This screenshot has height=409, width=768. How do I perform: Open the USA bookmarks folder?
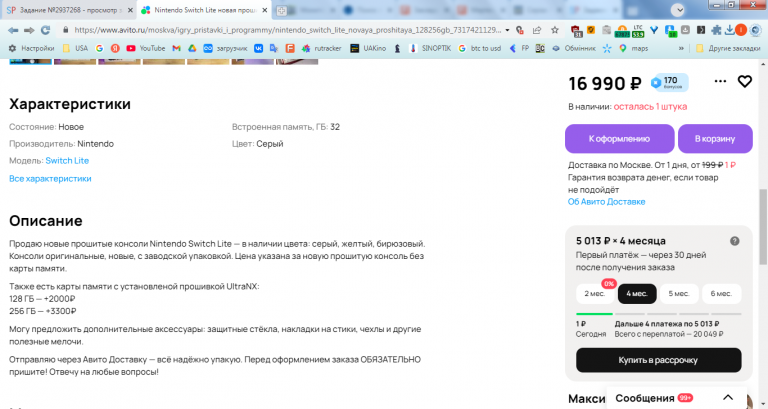75,48
